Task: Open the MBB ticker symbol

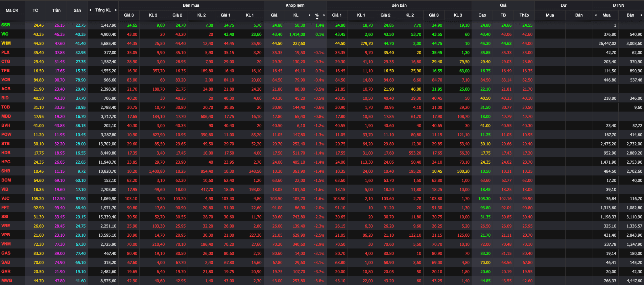Action: pos(6,116)
